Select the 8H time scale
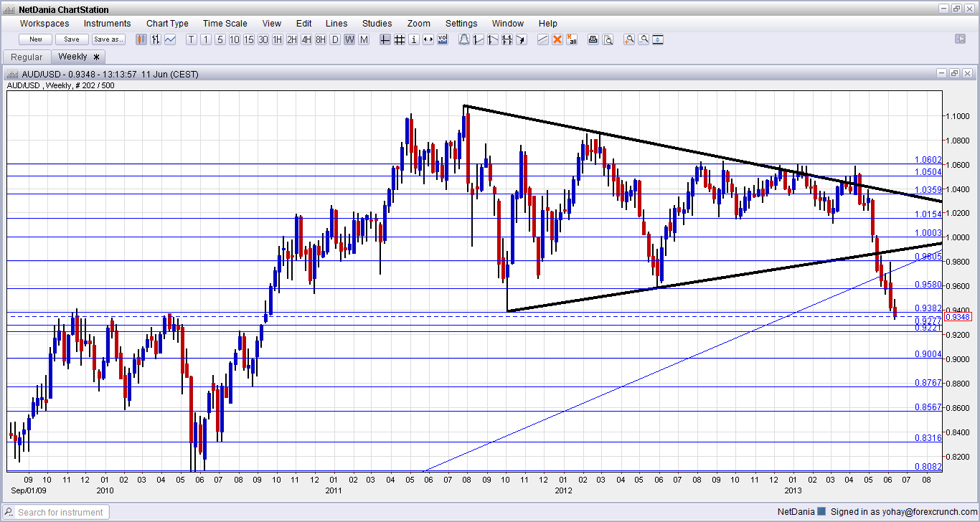The image size is (980, 522). click(321, 39)
